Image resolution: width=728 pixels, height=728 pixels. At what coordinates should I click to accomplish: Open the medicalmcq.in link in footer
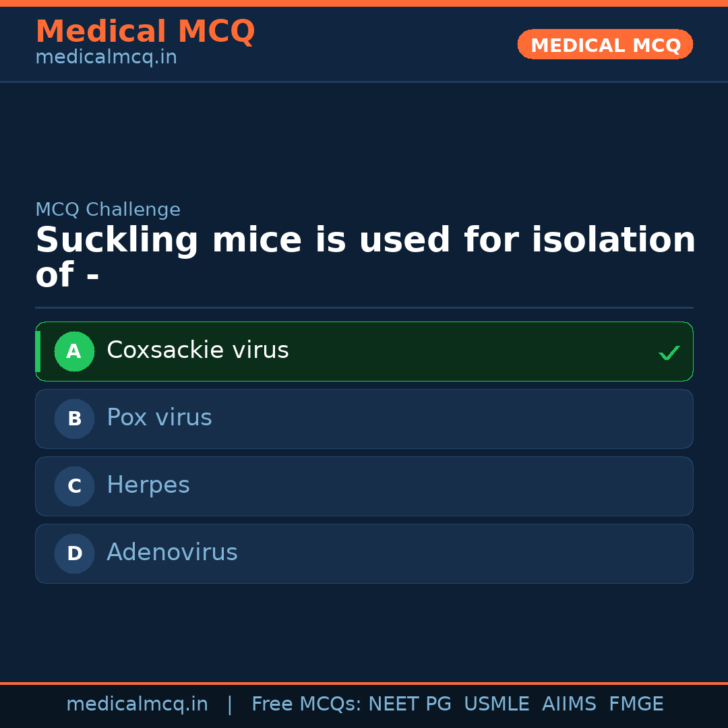[137, 704]
